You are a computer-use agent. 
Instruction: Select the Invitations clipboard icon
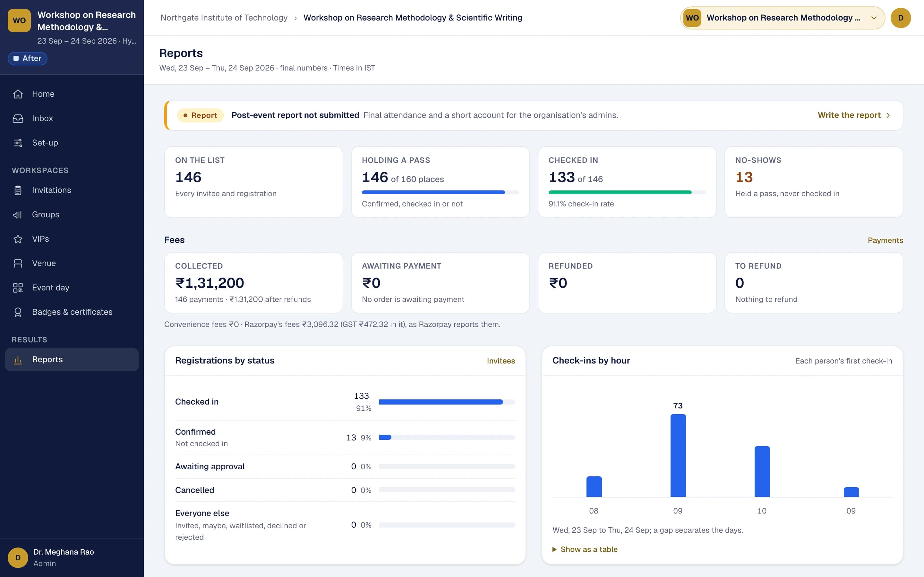pos(18,190)
